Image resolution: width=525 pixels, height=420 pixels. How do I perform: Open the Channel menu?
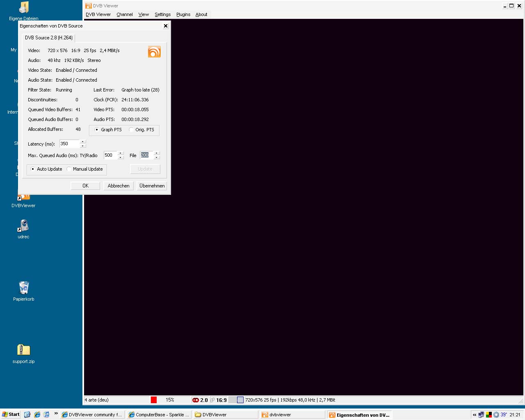click(x=124, y=14)
